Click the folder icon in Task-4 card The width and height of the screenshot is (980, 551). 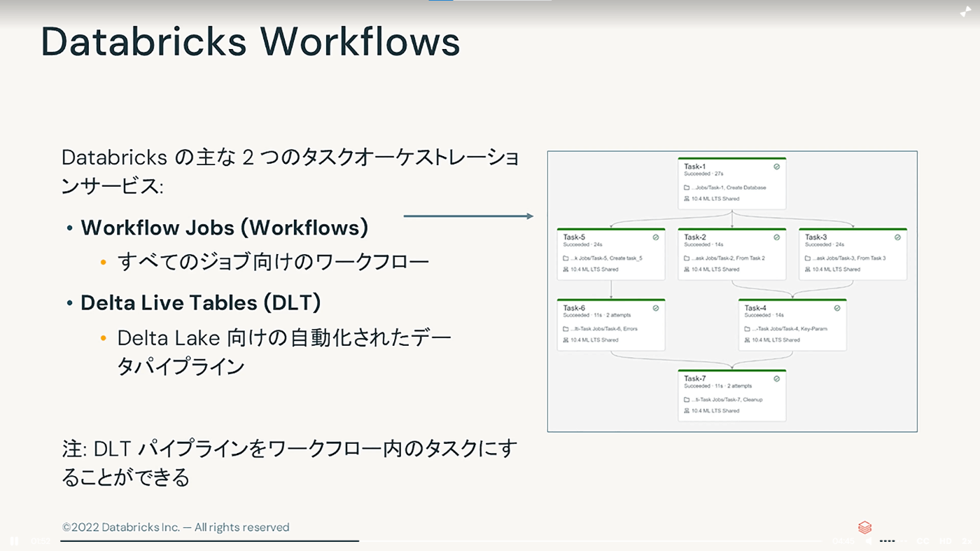tap(748, 329)
